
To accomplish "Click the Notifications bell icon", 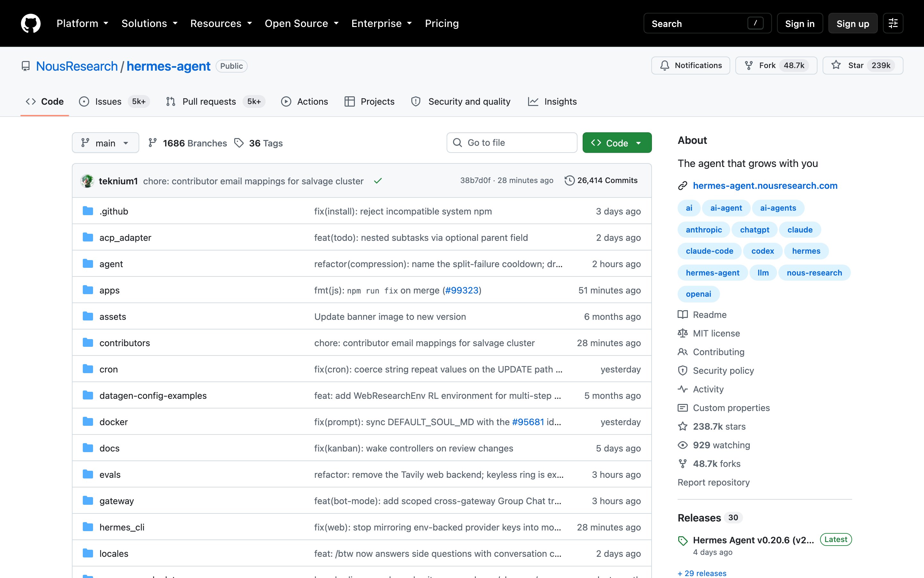I will pyautogui.click(x=664, y=66).
